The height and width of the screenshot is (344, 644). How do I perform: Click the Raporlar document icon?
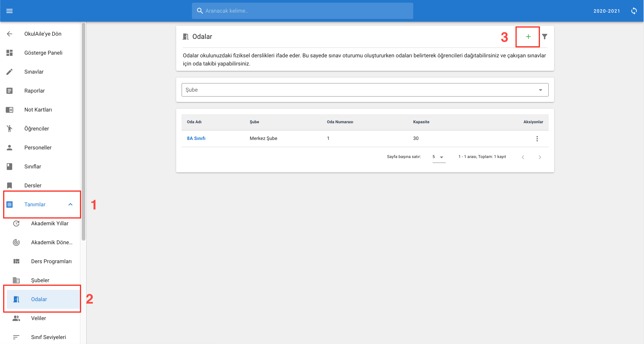click(9, 91)
